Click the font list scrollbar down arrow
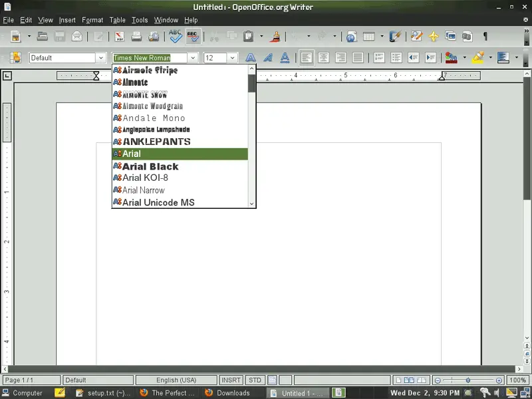This screenshot has width=532, height=399. click(x=251, y=203)
